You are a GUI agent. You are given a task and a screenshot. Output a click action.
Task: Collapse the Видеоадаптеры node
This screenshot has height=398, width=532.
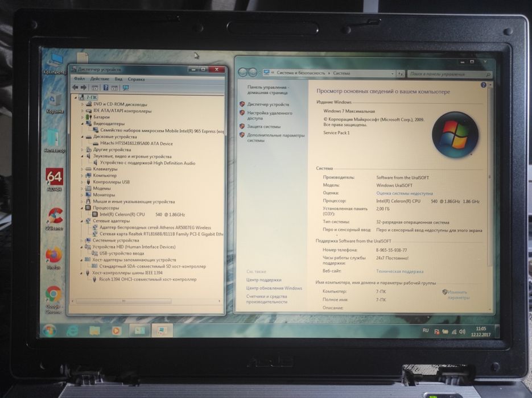click(x=83, y=124)
